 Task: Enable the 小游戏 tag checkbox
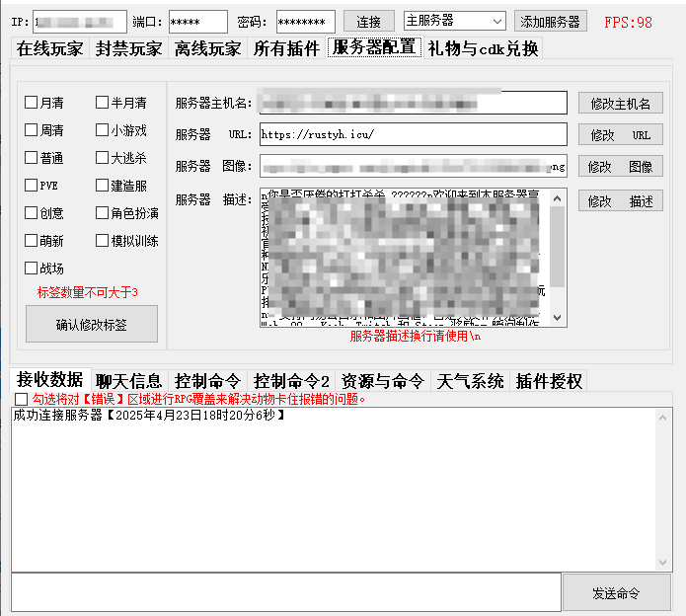[102, 130]
